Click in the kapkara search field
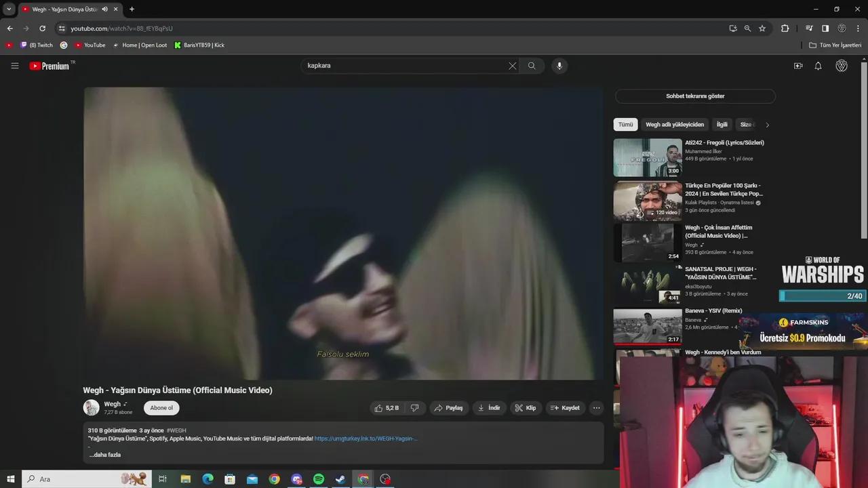 click(x=403, y=66)
